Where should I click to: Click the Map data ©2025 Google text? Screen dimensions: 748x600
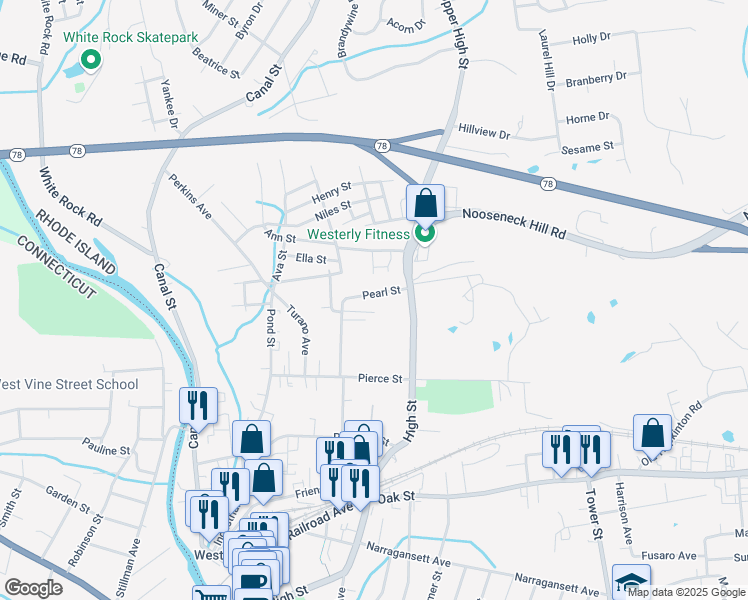686,593
